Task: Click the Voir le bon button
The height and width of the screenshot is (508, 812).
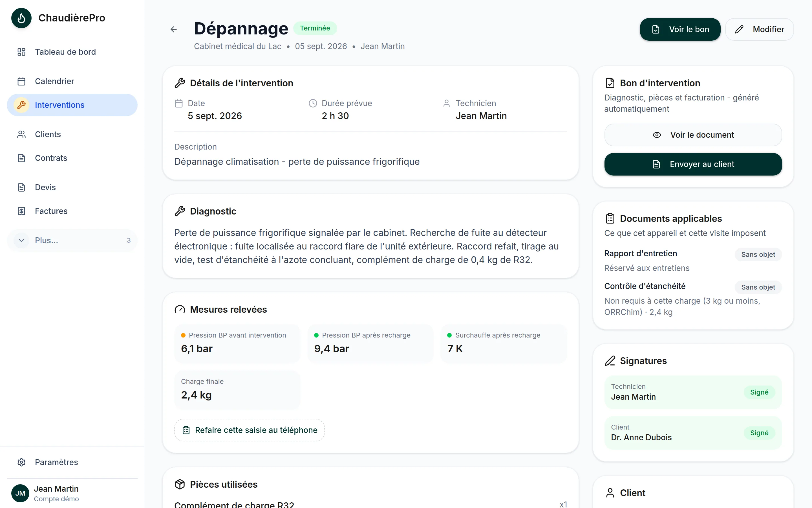Action: point(680,29)
